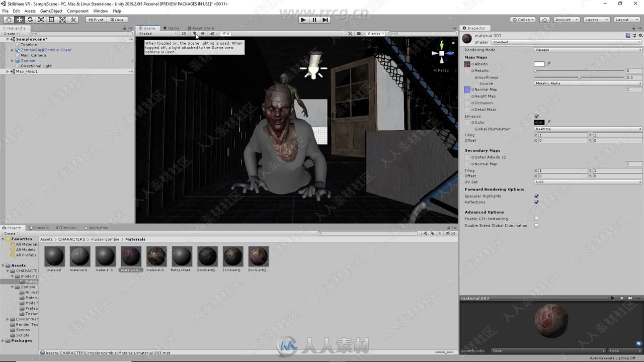Toggle Specular Highlights checkbox
This screenshot has width=644, height=362.
pos(536,196)
